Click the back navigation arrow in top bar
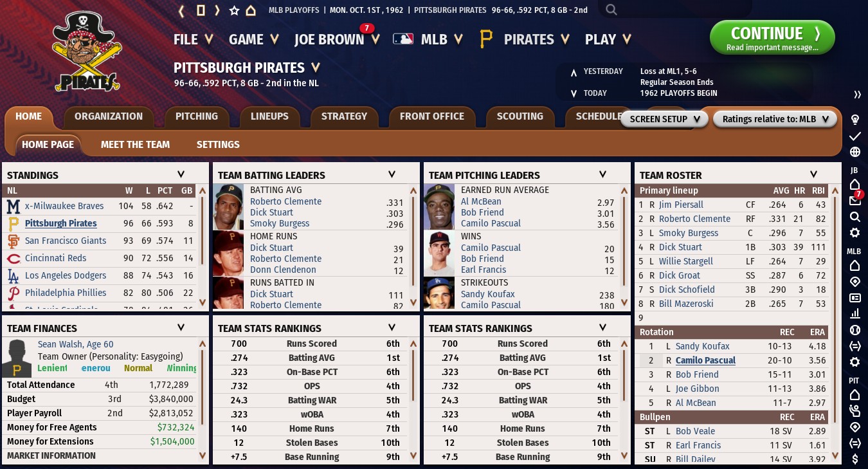 (181, 10)
